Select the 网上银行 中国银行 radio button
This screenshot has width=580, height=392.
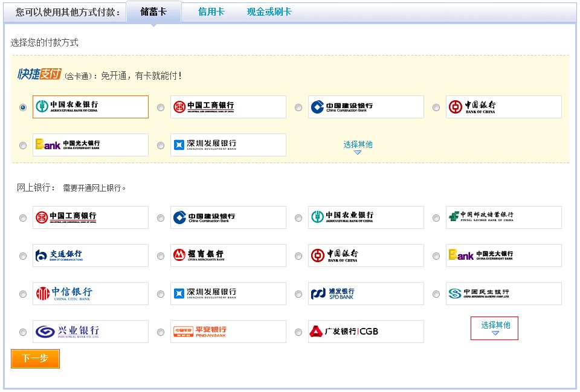pos(298,256)
